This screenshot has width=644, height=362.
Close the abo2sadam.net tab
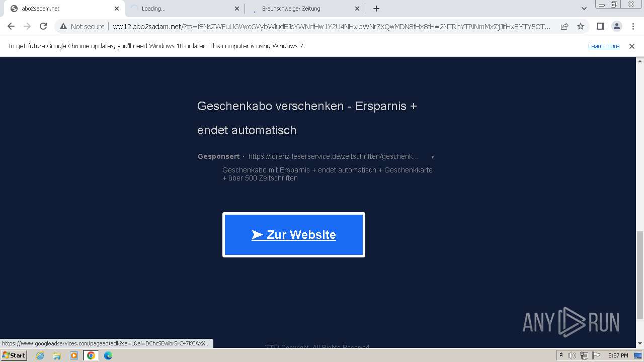117,9
